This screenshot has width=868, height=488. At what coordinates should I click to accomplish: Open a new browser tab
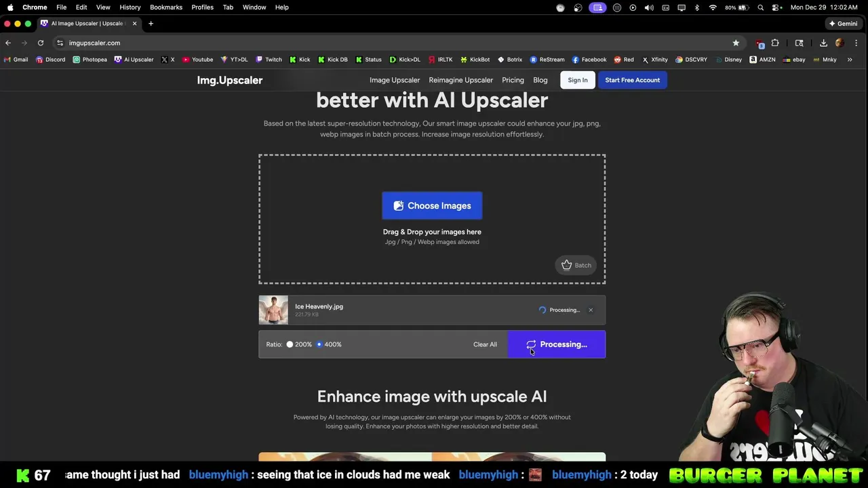tap(151, 23)
